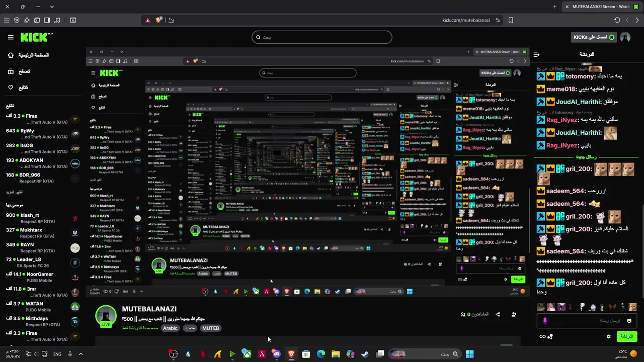Open the Brave Leo AI star icon

point(27,20)
